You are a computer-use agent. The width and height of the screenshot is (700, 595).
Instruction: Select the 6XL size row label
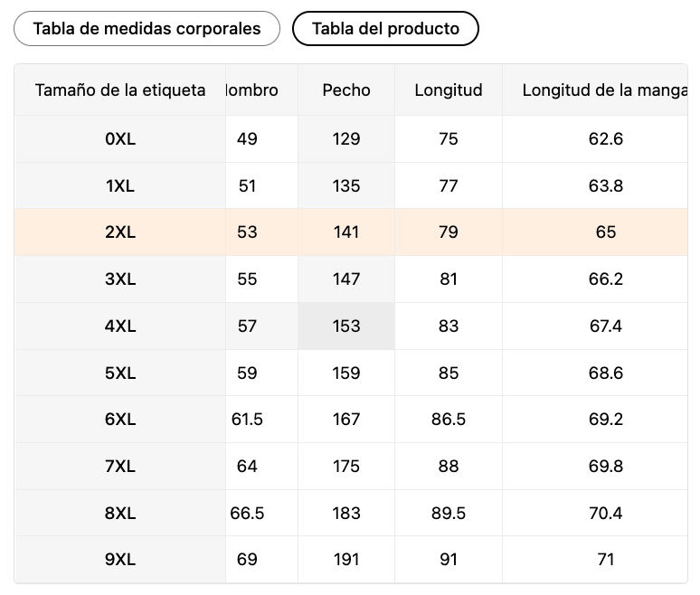tap(120, 420)
